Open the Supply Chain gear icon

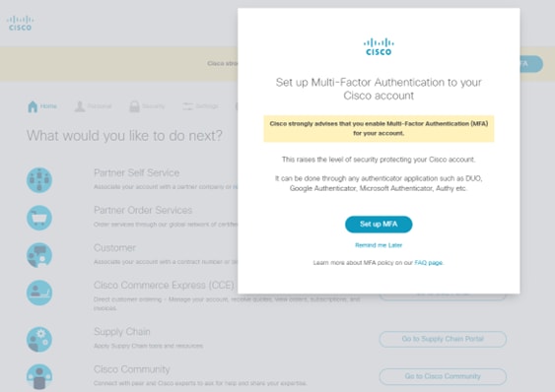click(x=39, y=339)
